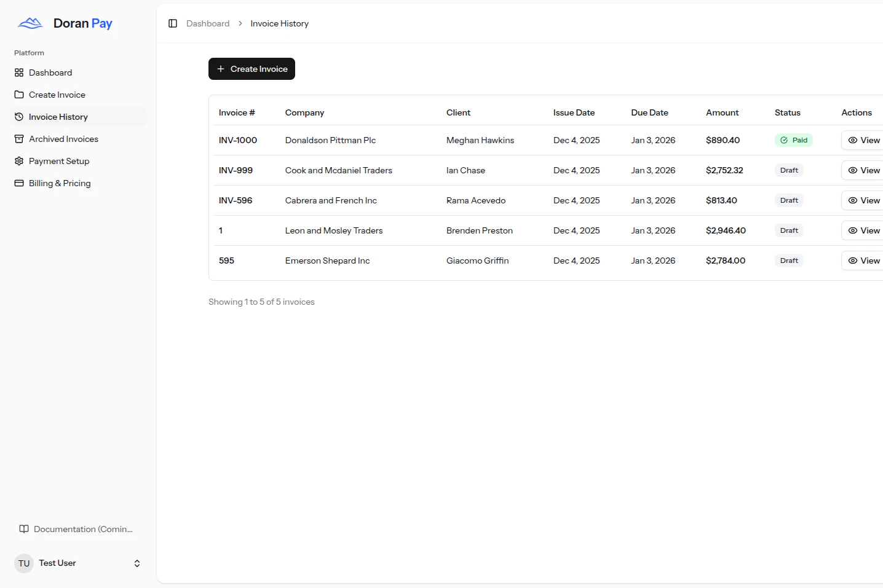883x588 pixels.
Task: Open the Dashboard breadcrumb link
Action: [x=207, y=23]
